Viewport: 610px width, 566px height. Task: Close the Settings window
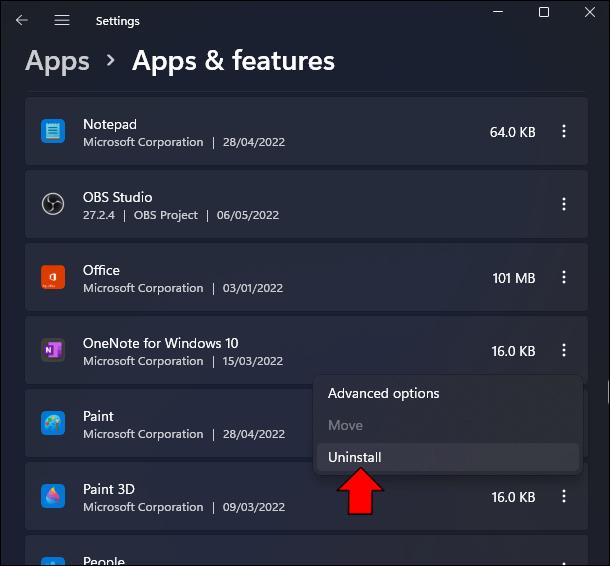590,12
